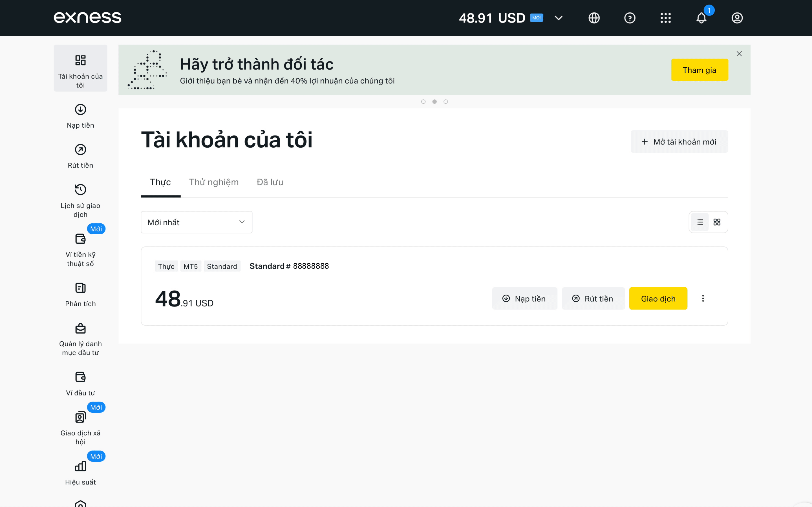Open the notifications bell

tap(701, 18)
